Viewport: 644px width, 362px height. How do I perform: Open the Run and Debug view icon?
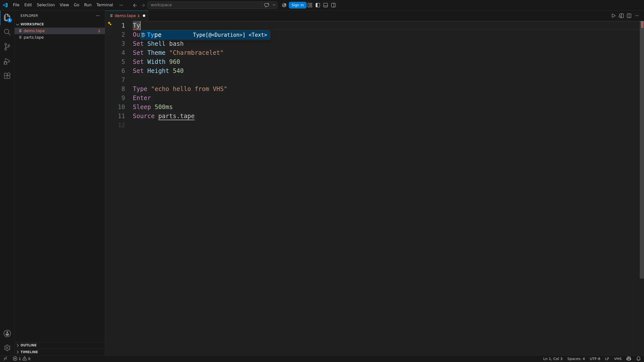pyautogui.click(x=7, y=61)
